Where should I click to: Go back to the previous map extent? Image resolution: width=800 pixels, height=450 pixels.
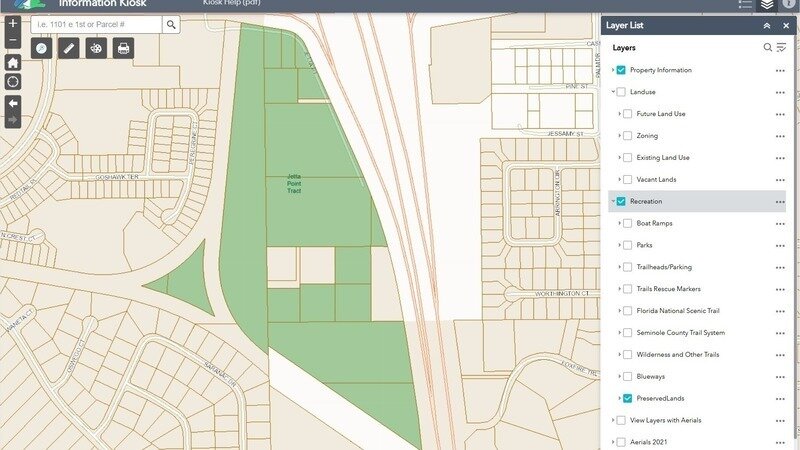click(x=12, y=103)
